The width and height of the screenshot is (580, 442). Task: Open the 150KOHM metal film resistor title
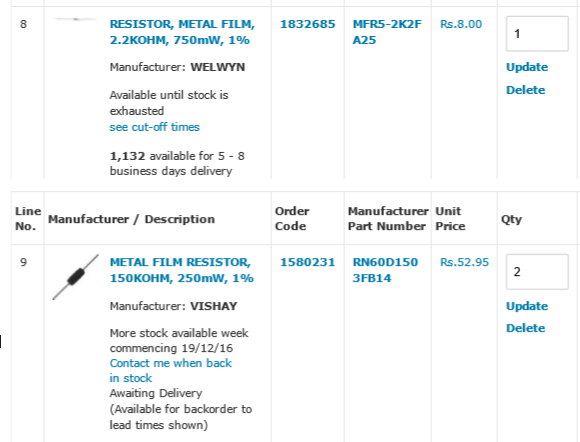tap(181, 270)
